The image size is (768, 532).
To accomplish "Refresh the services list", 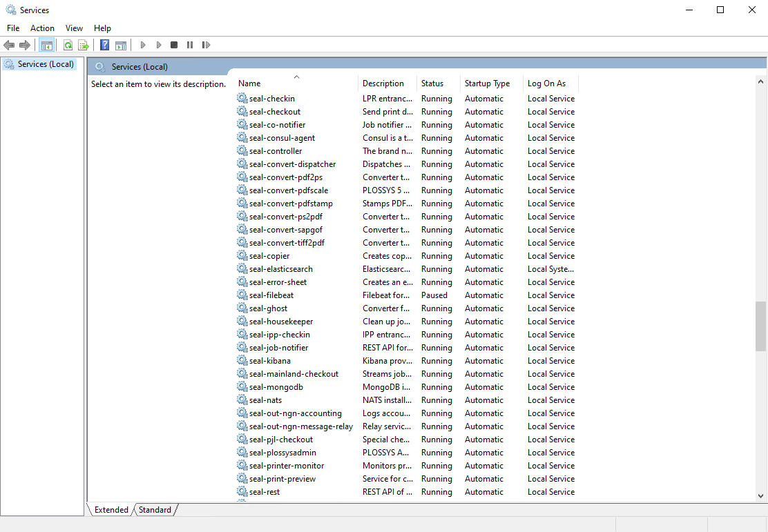I will point(68,44).
